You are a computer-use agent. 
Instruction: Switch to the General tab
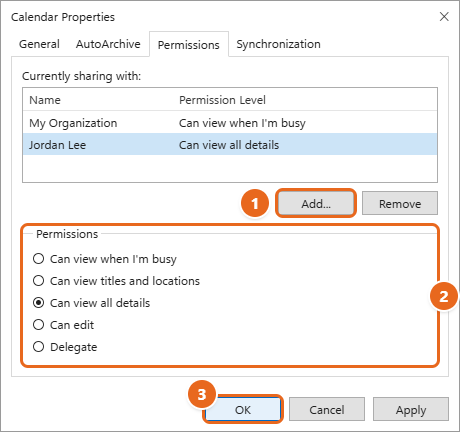coord(39,44)
